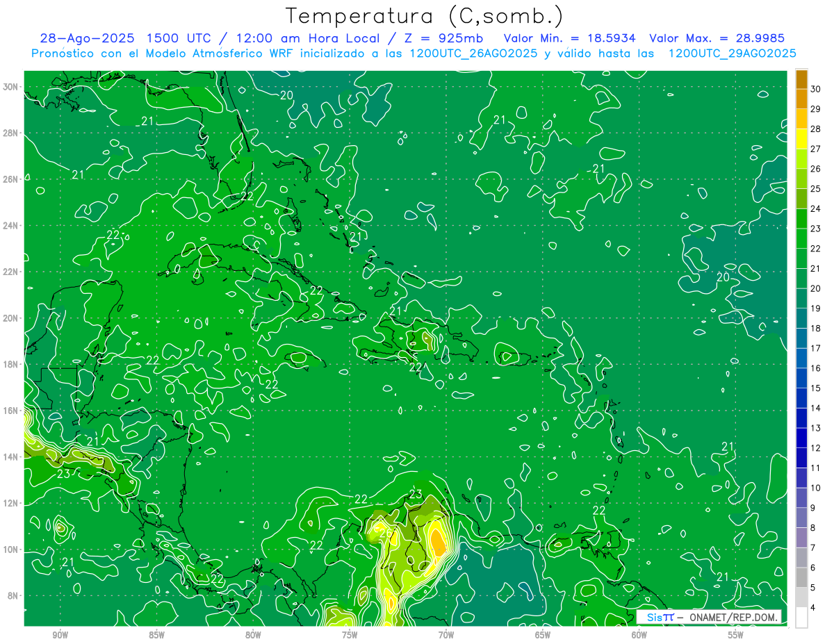This screenshot has height=644, width=834.
Task: Click the 18N latitude axis label
Action: [10, 364]
